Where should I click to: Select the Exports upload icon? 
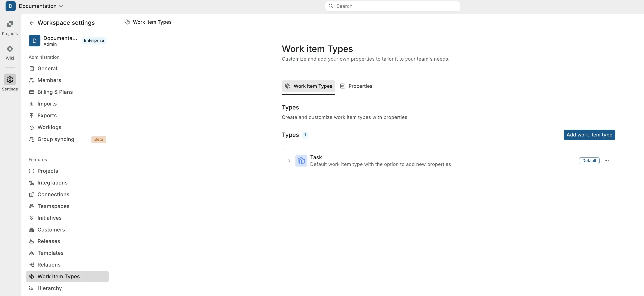[x=31, y=115]
